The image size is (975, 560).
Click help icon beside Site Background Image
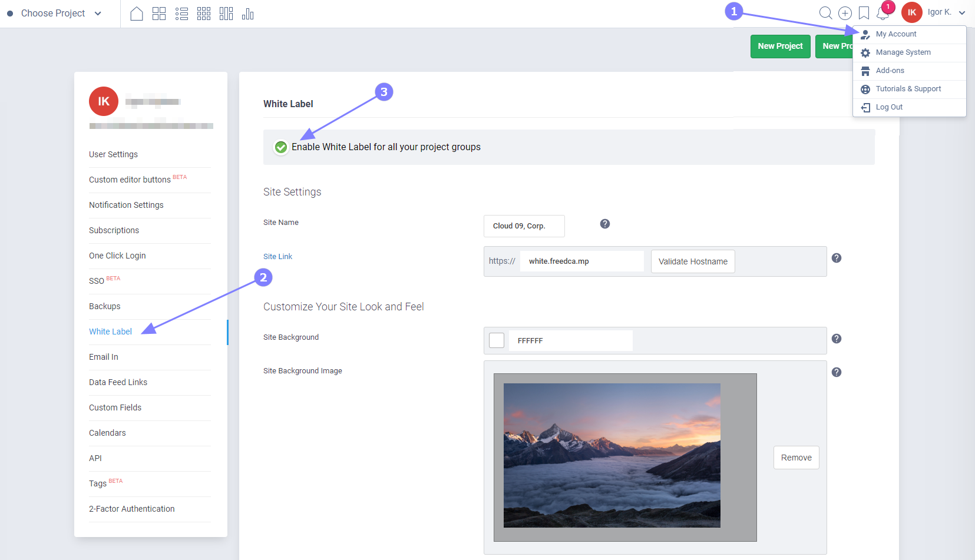coord(837,372)
